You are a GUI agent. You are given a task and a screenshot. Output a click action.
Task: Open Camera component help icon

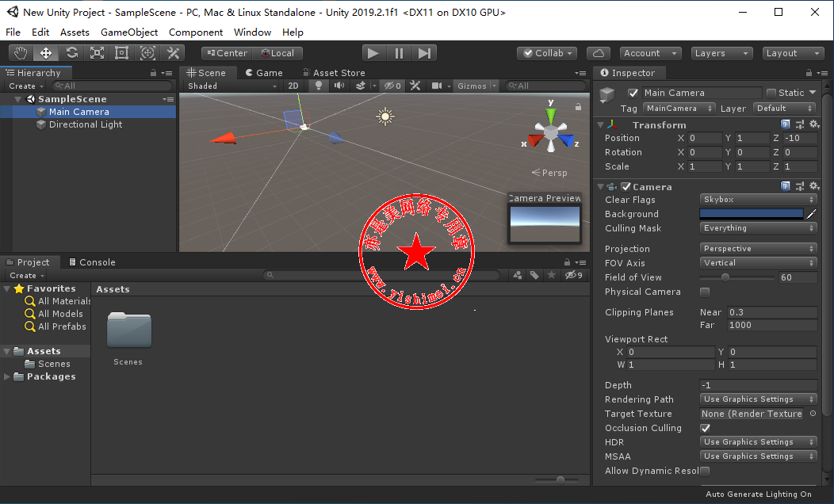coord(785,186)
